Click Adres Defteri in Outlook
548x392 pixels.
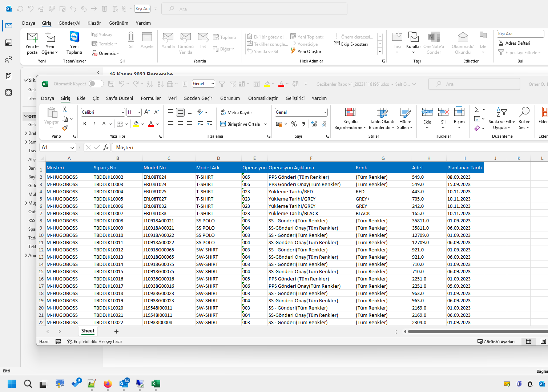pos(514,43)
